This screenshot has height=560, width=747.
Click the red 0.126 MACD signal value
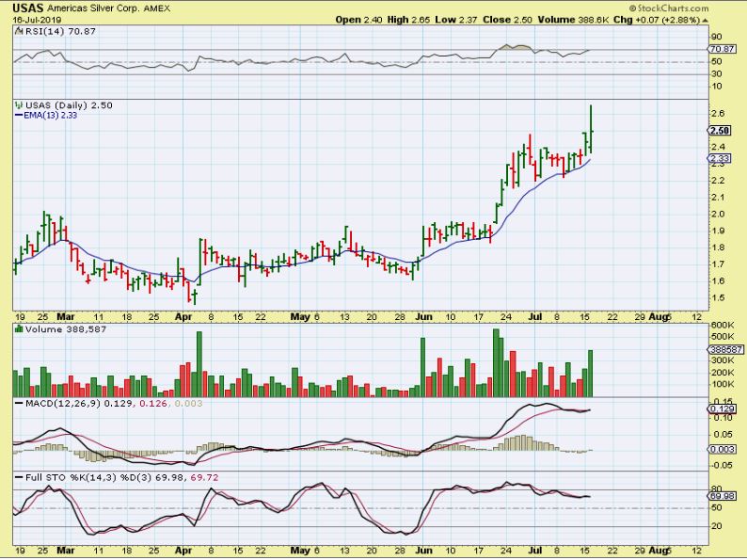point(152,403)
